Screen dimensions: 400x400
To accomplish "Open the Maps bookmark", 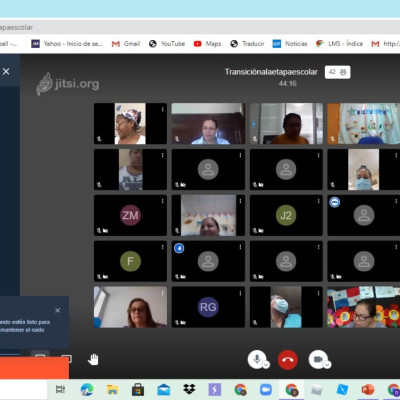I will click(x=207, y=44).
